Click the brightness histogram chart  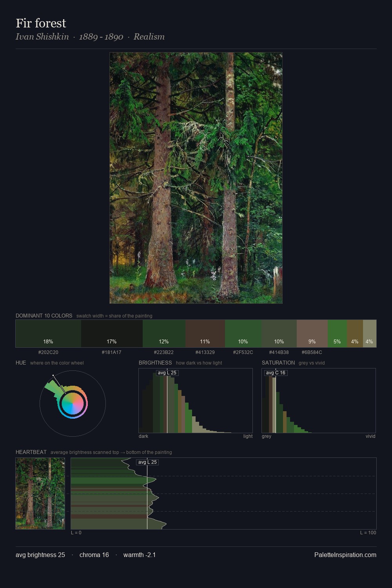[x=196, y=401]
